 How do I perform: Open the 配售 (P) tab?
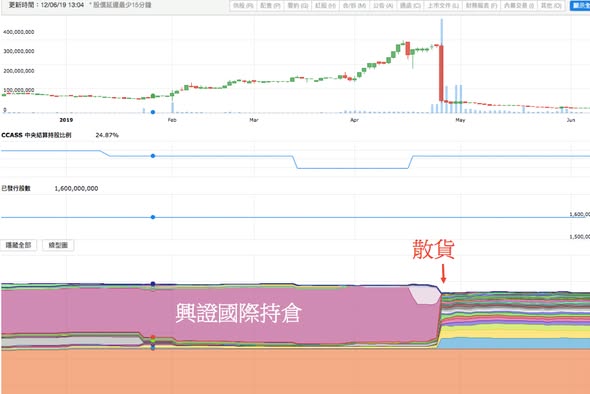[270, 5]
